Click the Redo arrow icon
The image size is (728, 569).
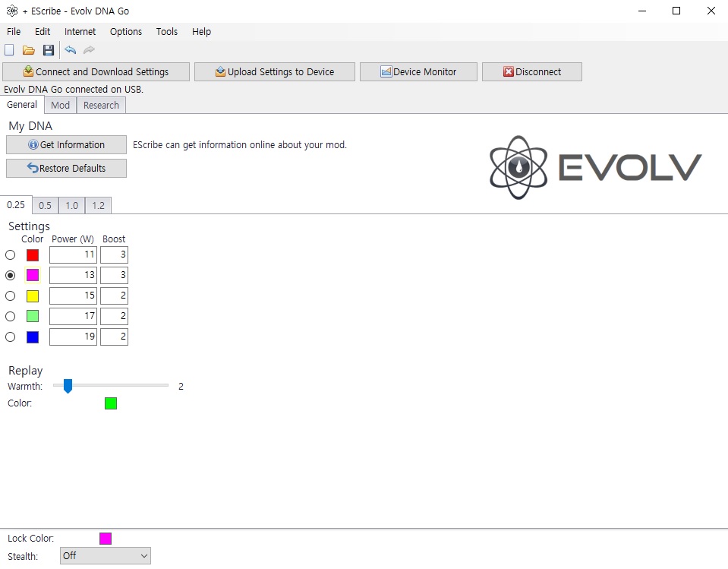click(89, 49)
